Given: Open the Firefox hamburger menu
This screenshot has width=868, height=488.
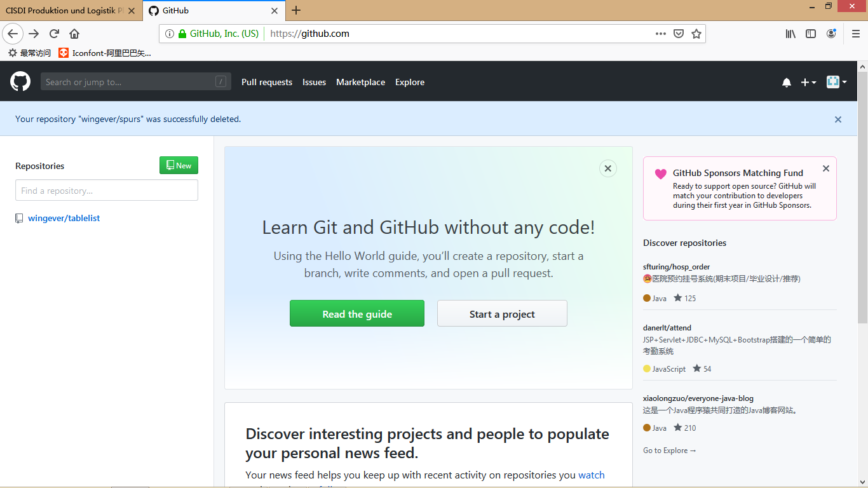Looking at the screenshot, I should pos(856,34).
